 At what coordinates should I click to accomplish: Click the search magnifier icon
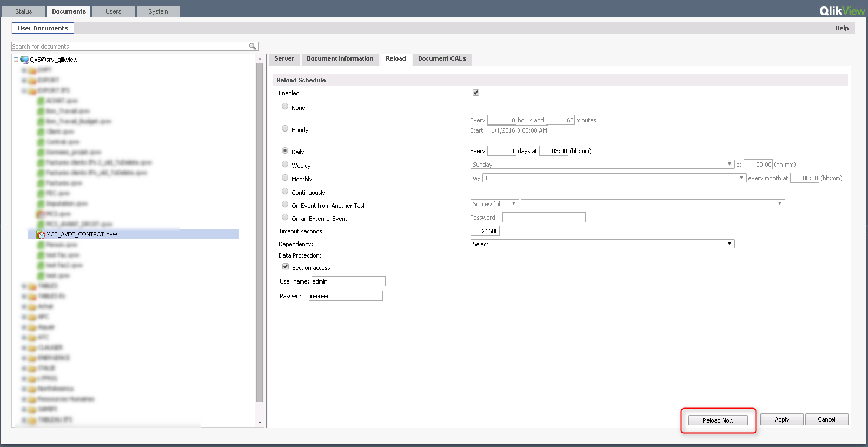coord(252,47)
